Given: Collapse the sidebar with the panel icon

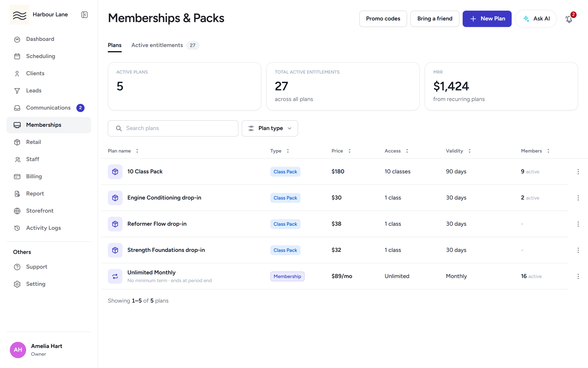Looking at the screenshot, I should pos(84,15).
